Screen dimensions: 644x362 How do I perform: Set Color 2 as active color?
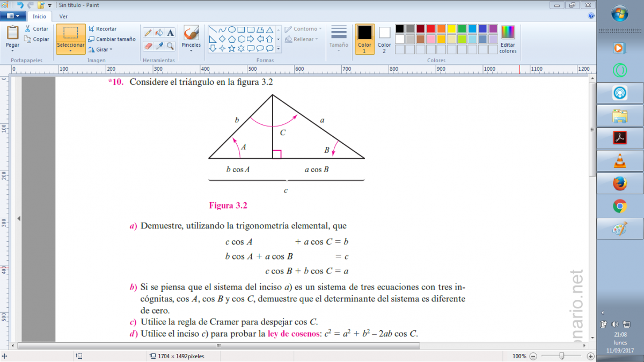(384, 39)
